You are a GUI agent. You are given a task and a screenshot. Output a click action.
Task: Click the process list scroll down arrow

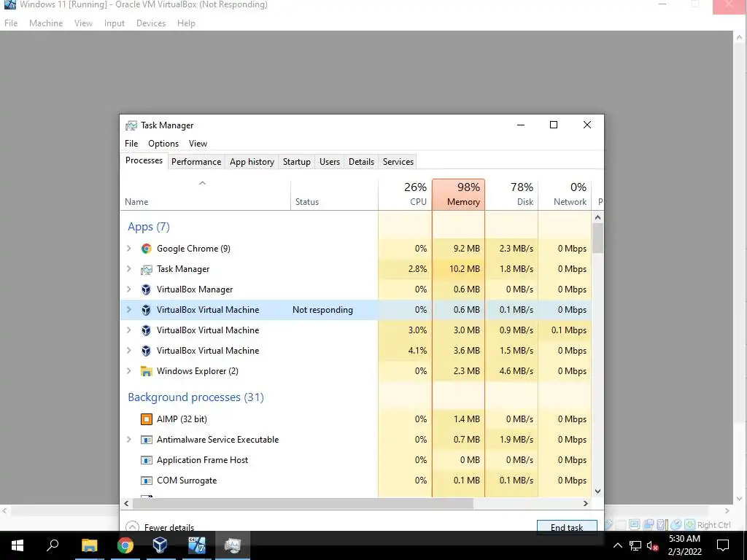pos(598,491)
